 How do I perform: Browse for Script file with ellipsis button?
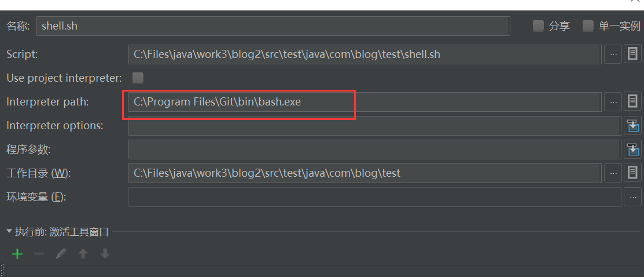(613, 54)
